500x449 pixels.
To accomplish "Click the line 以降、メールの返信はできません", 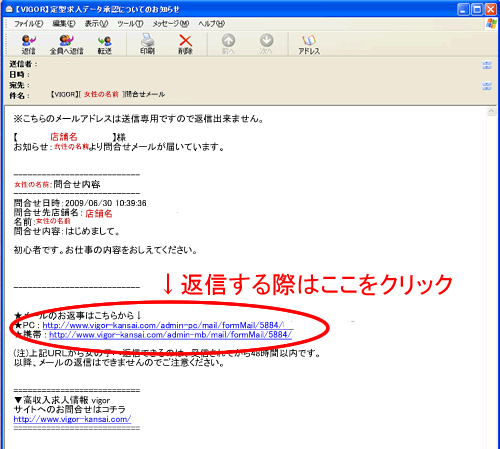I will point(119,362).
